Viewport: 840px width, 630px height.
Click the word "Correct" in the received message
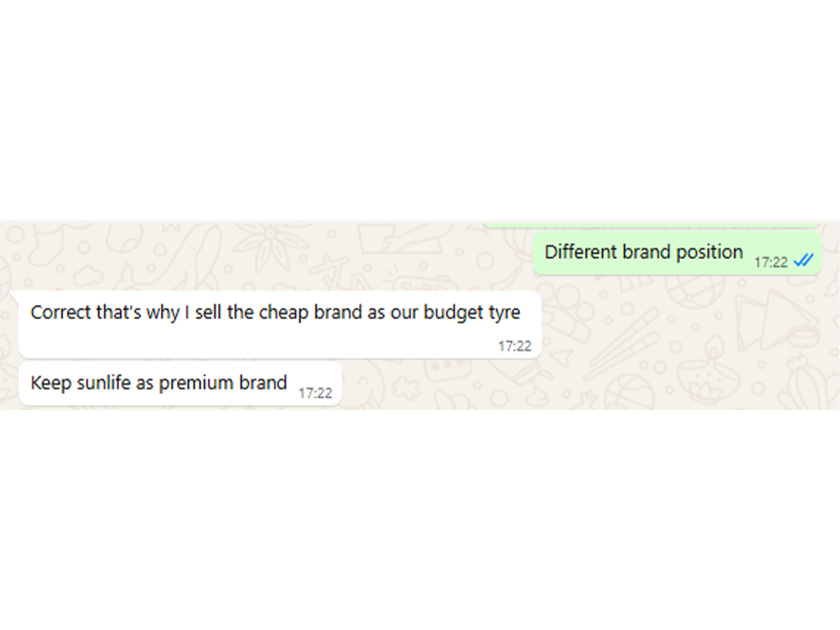tap(60, 313)
